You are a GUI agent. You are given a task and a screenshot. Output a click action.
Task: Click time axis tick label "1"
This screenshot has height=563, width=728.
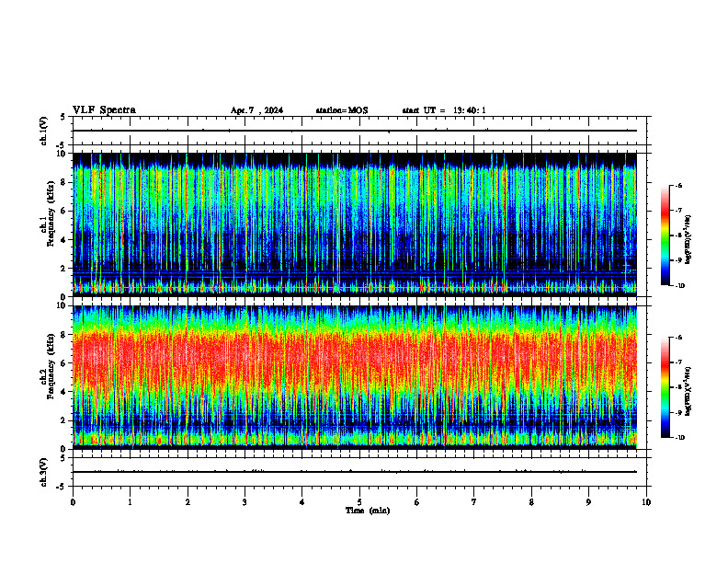130,502
